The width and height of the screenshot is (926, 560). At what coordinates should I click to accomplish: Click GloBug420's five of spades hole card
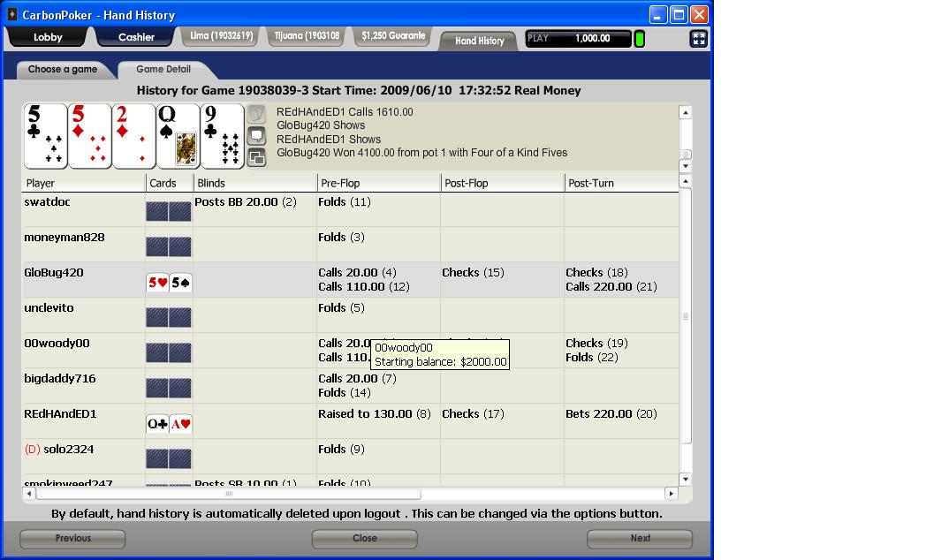pos(181,283)
